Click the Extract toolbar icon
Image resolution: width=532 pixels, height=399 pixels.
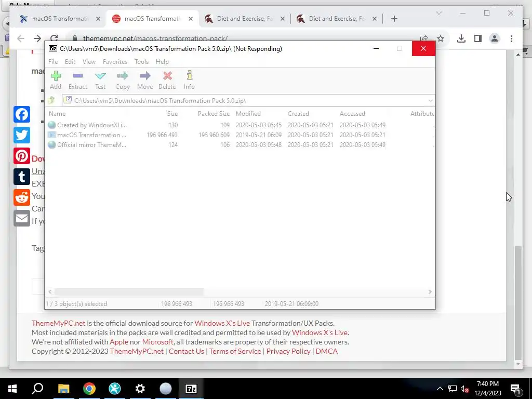pyautogui.click(x=78, y=80)
